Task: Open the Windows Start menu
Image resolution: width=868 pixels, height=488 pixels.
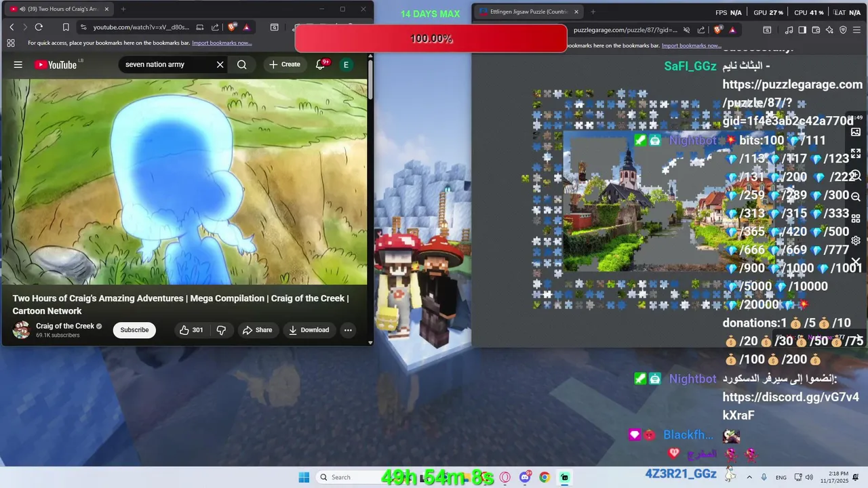Action: pyautogui.click(x=304, y=477)
